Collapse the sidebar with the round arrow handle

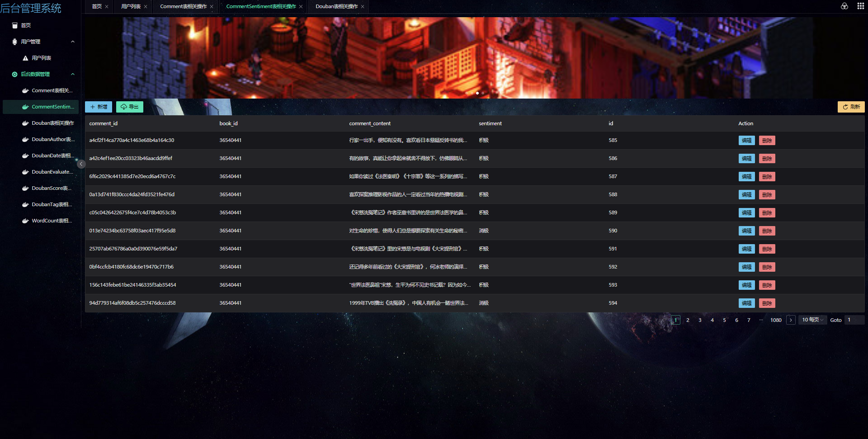(81, 164)
